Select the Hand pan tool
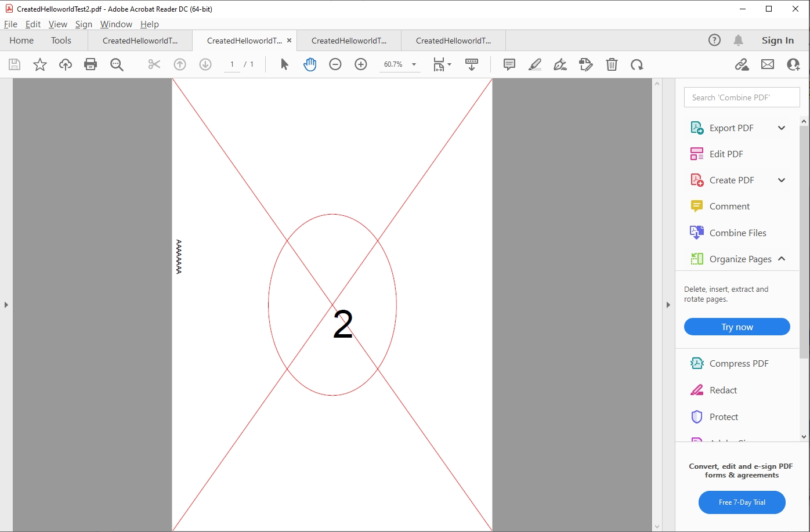 pyautogui.click(x=310, y=64)
